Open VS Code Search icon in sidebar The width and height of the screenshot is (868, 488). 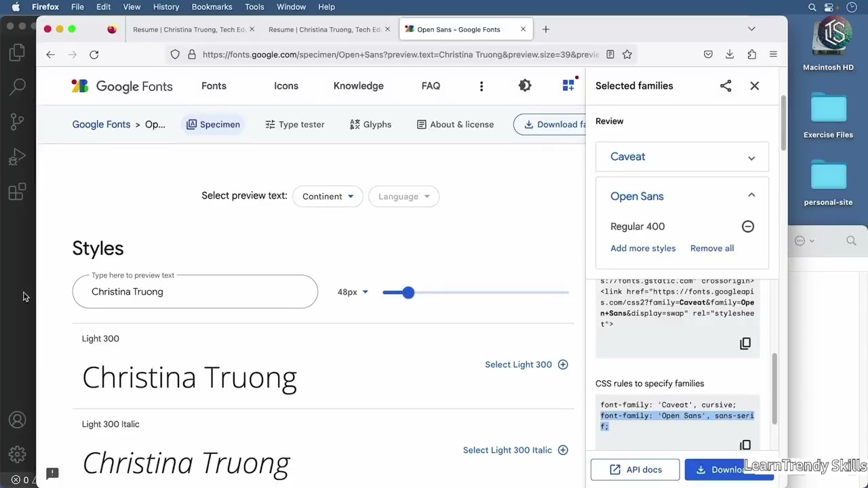18,87
